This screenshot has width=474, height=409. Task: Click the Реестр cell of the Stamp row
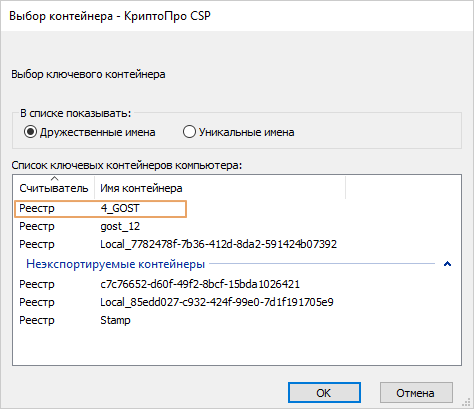pos(37,320)
